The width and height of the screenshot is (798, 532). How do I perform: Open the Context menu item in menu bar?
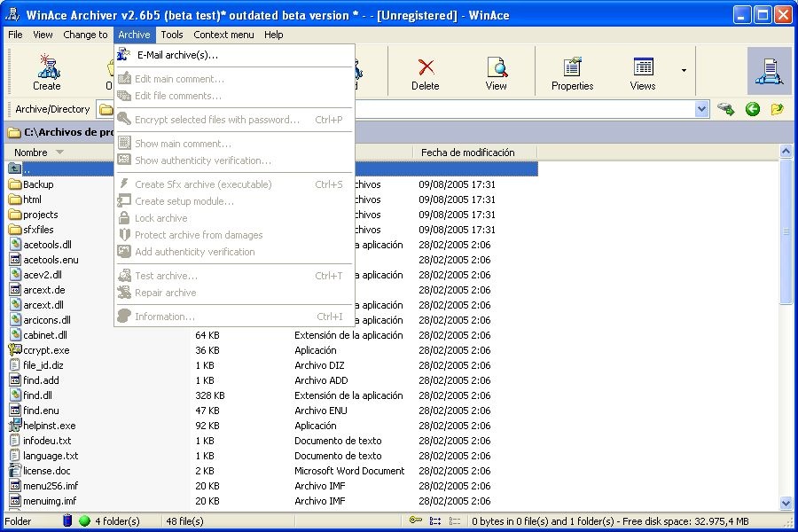coord(223,35)
